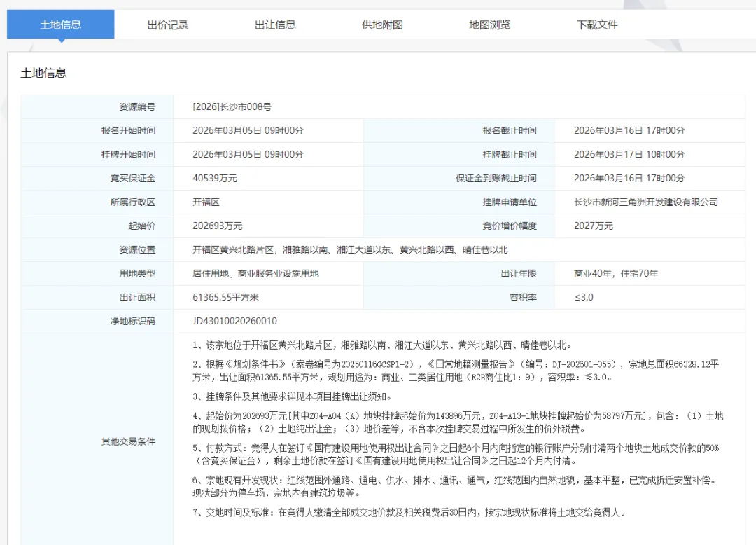Viewport: 756px width, 545px height.
Task: Click the 出让面积 value 61365.55平方米
Action: click(225, 297)
